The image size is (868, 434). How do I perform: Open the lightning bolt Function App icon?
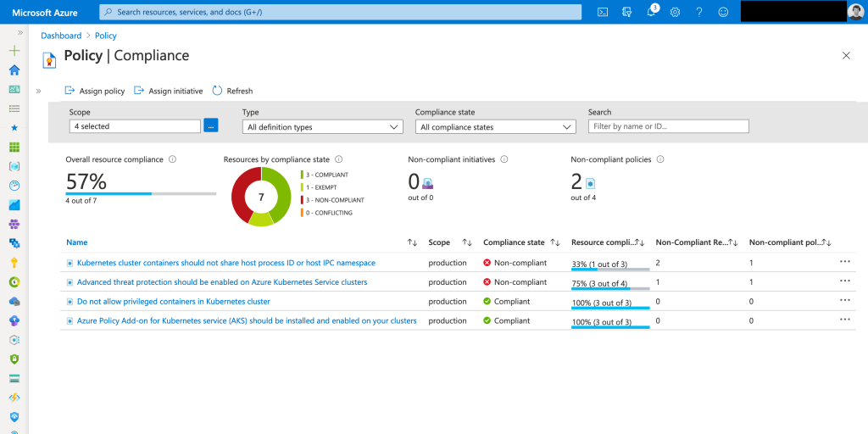(14, 398)
